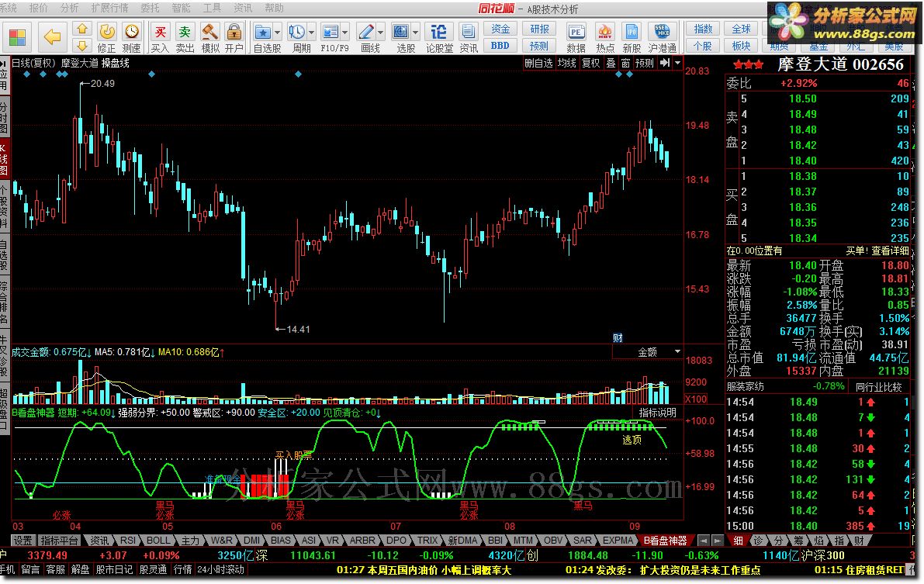The width and height of the screenshot is (924, 584).
Task: Select the 画线 pencil drawing tool
Action: point(366,32)
